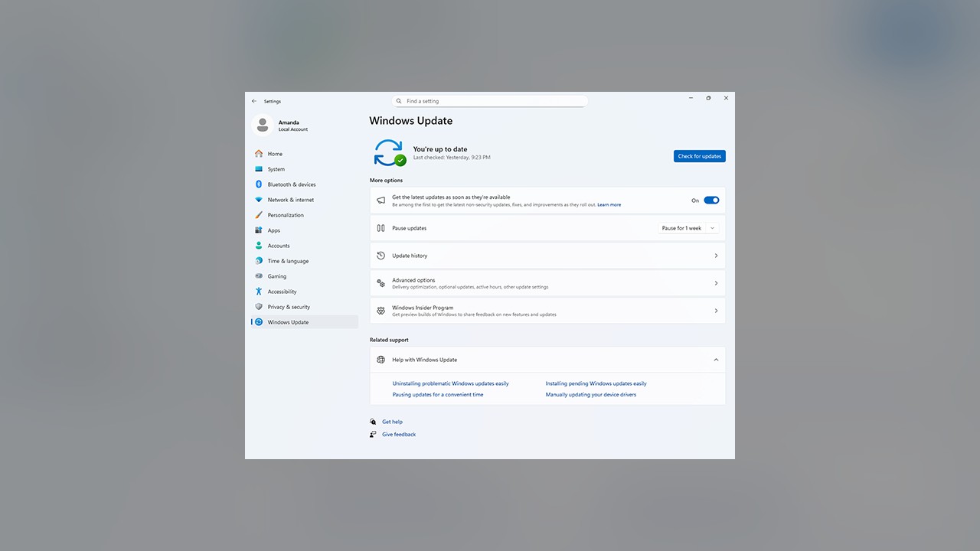Open Gaming settings label
Screen dimensions: 980x551
click(277, 276)
